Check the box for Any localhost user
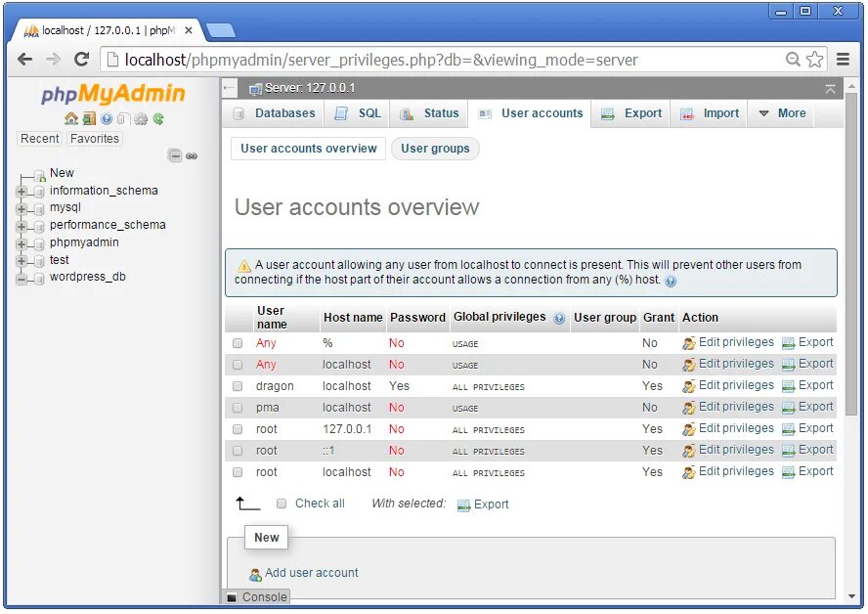 pos(238,365)
